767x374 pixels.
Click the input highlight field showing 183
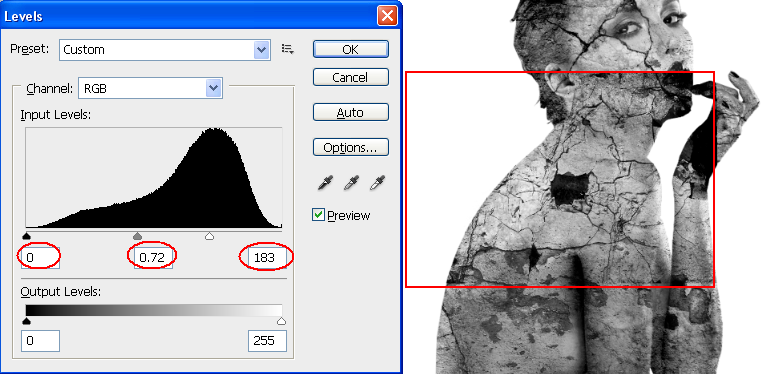coord(267,258)
